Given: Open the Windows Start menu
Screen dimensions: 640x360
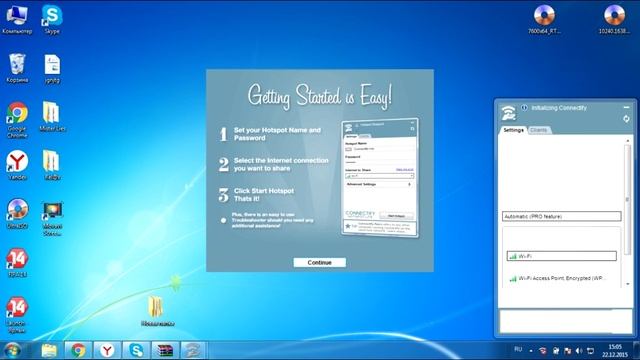Looking at the screenshot, I should point(12,350).
